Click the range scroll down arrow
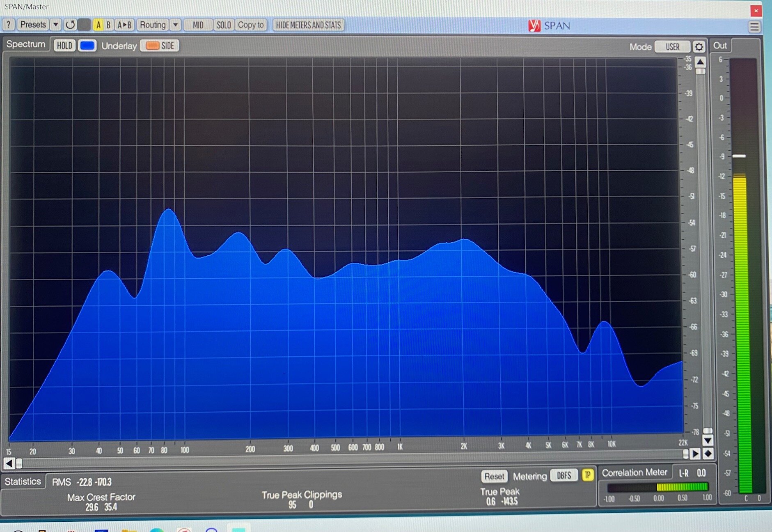 coord(708,440)
